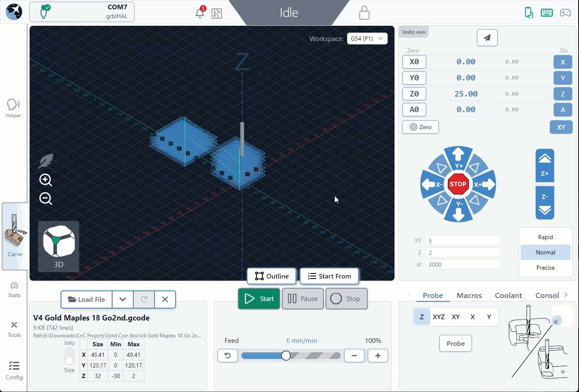The width and height of the screenshot is (579, 392).
Task: Click the paper plane go-to button
Action: (x=487, y=38)
